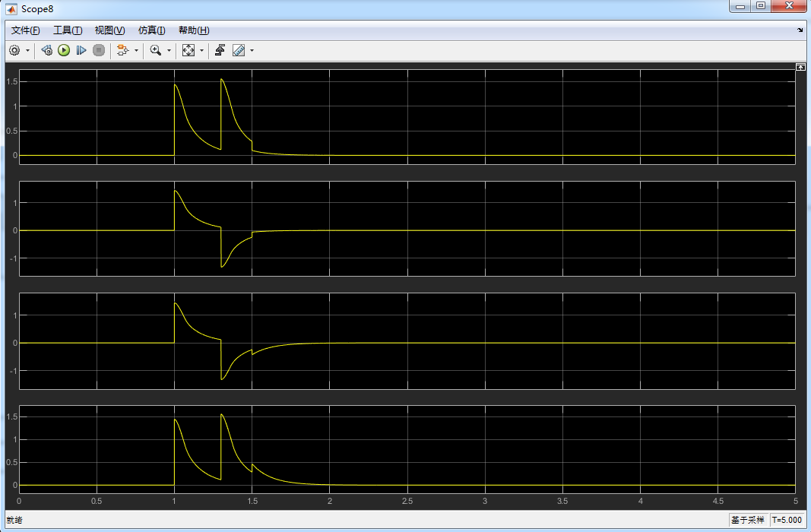The height and width of the screenshot is (532, 811).
Task: Open the 视图(V) menu
Action: [x=109, y=30]
